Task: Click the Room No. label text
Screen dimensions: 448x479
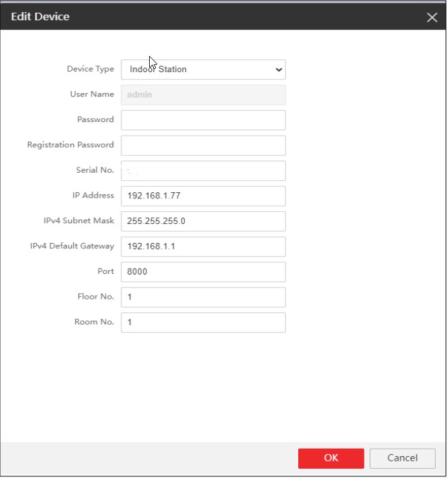Action: click(94, 322)
